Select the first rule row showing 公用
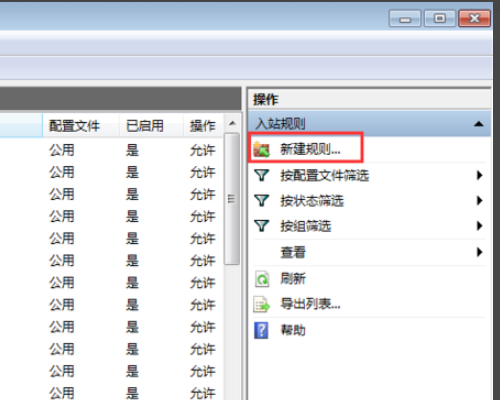This screenshot has height=400, width=500. click(111, 150)
